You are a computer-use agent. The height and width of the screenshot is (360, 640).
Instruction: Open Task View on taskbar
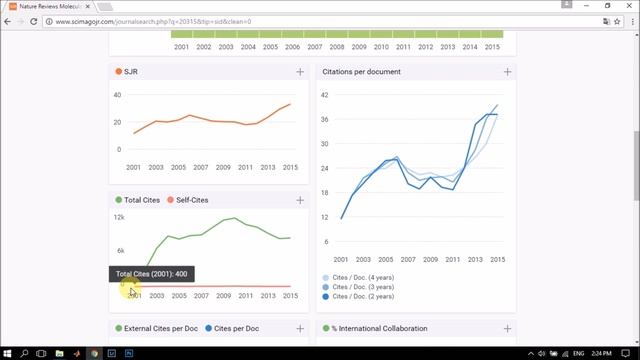click(41, 353)
